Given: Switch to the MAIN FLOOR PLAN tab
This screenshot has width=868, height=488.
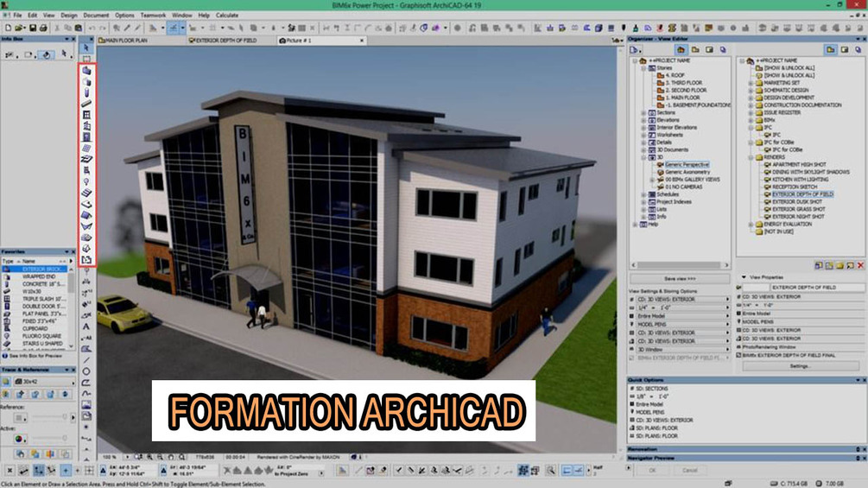Looking at the screenshot, I should pos(126,41).
